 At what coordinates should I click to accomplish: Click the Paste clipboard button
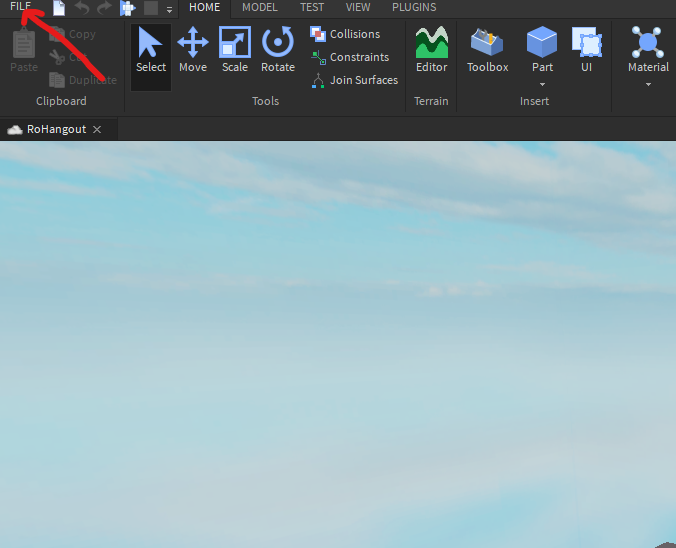coord(24,50)
